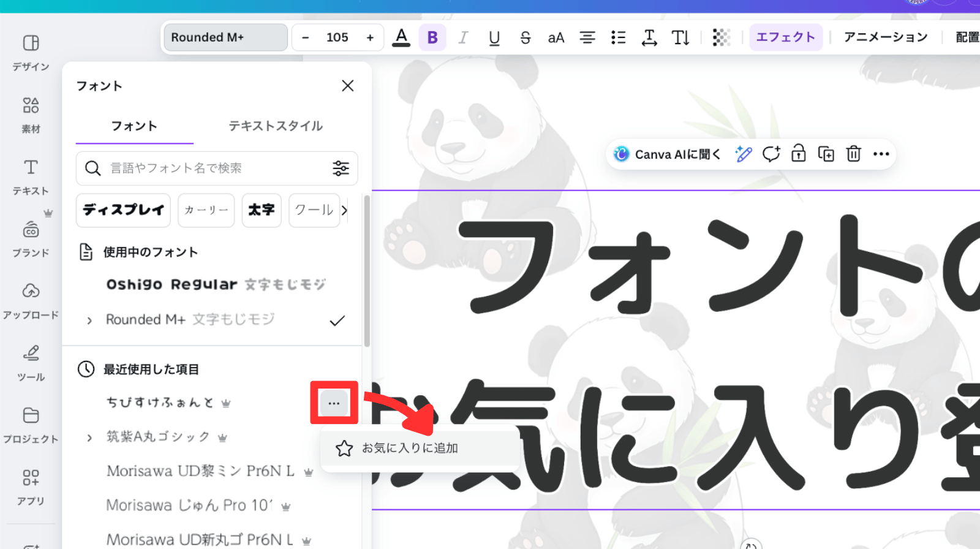Open the プロジェクト projects panel

[31, 426]
